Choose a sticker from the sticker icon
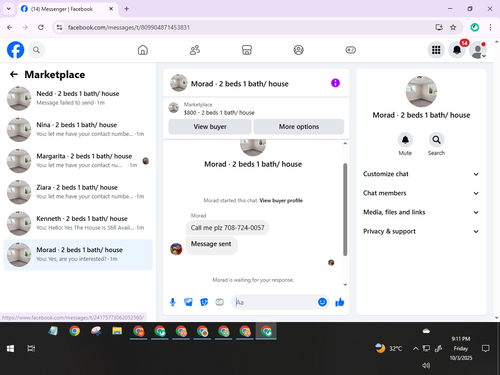500x375 pixels. [x=204, y=302]
